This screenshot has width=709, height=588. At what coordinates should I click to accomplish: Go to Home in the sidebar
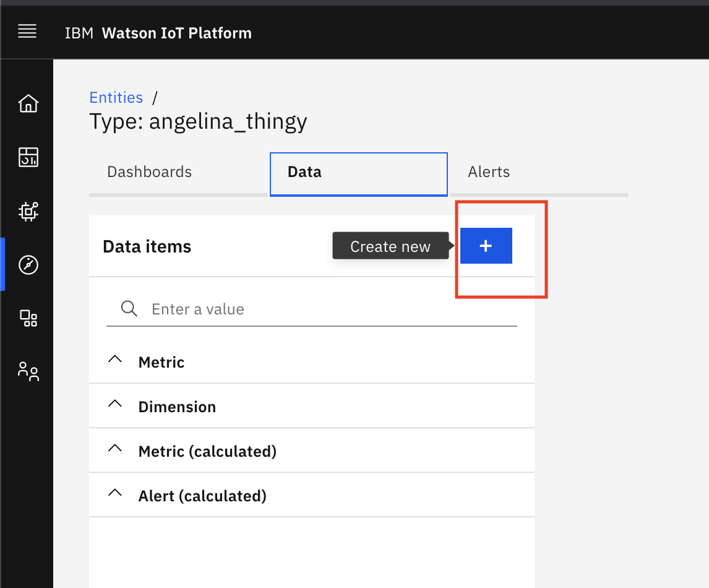[28, 103]
